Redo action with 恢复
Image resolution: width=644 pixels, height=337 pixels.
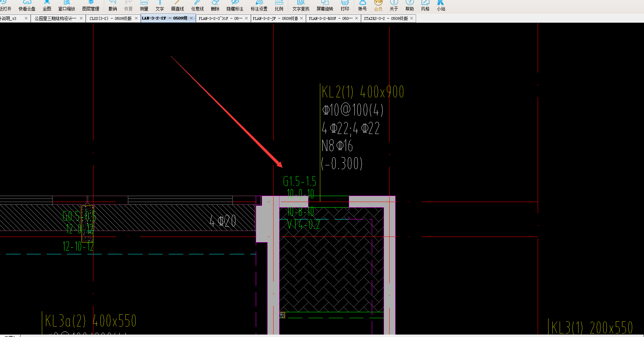click(x=129, y=6)
